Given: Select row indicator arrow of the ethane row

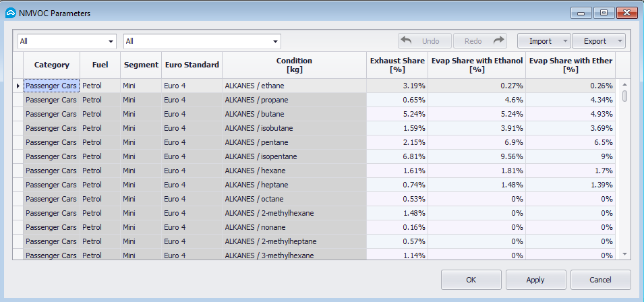Looking at the screenshot, I should 18,86.
